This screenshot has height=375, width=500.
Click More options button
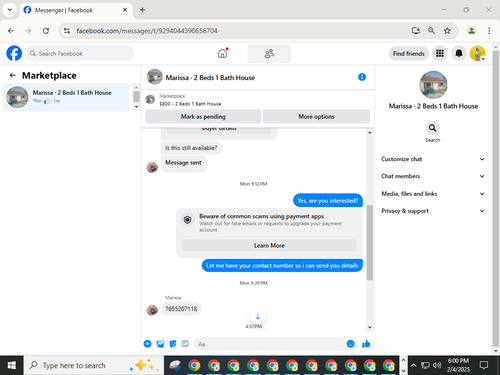(x=316, y=116)
